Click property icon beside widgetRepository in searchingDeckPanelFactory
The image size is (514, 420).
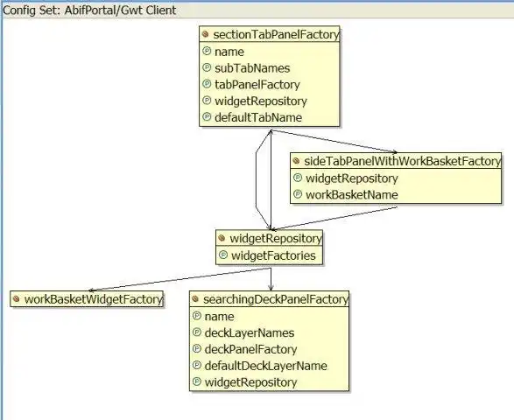pyautogui.click(x=197, y=381)
